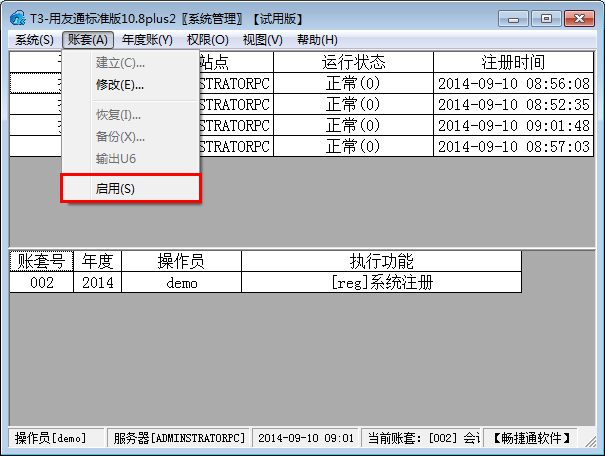Click the disabled 备份(X)... entry

(x=131, y=136)
